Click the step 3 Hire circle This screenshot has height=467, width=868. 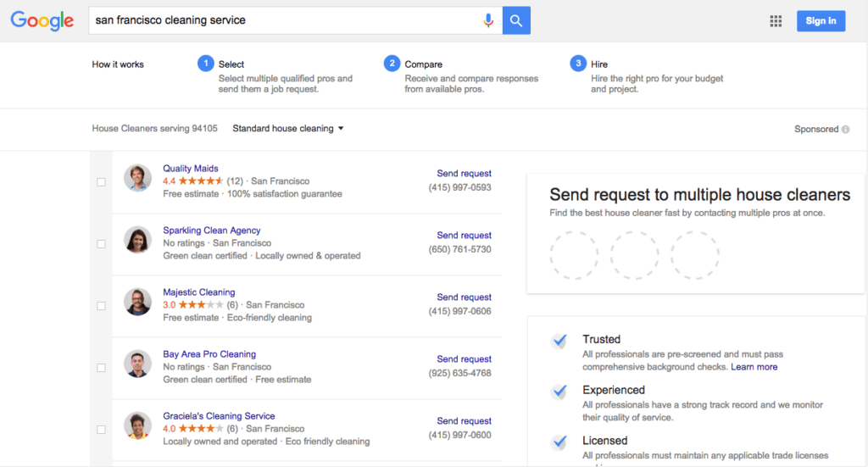(578, 64)
